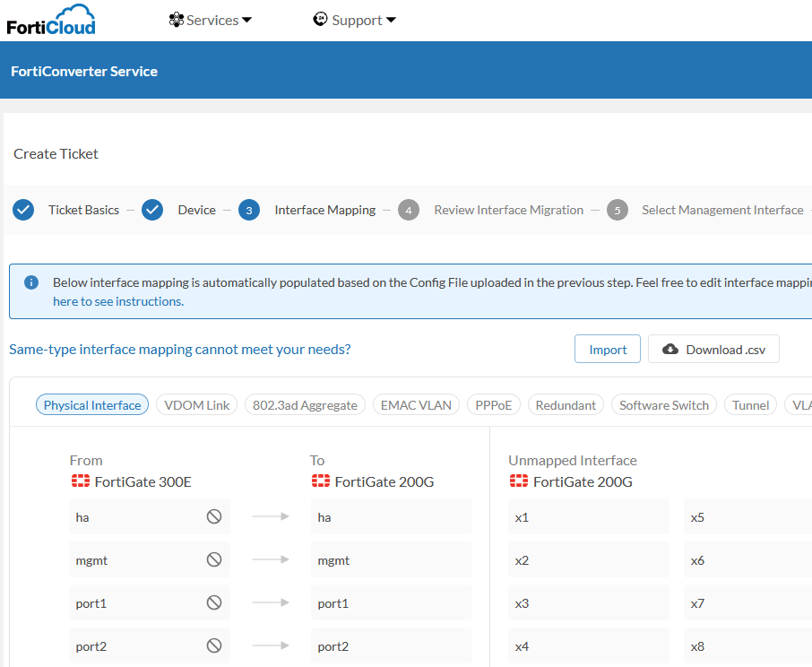The height and width of the screenshot is (667, 812).
Task: Select unmapped interface x7
Action: pyautogui.click(x=747, y=602)
